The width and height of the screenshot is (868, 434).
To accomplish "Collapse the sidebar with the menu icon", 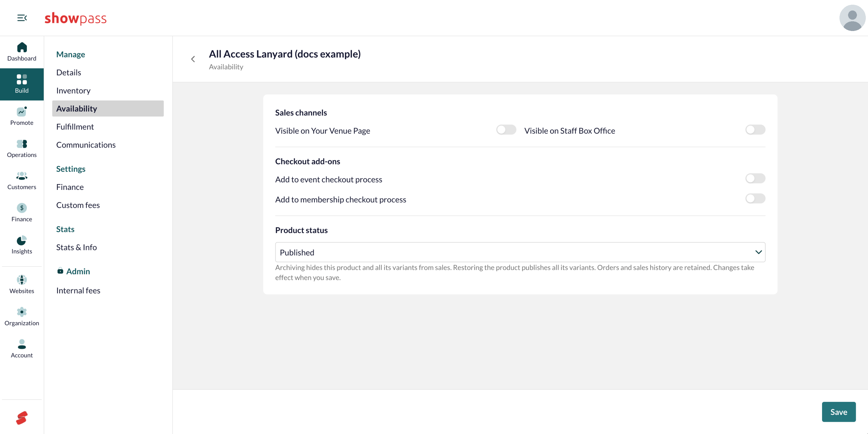I will (22, 18).
